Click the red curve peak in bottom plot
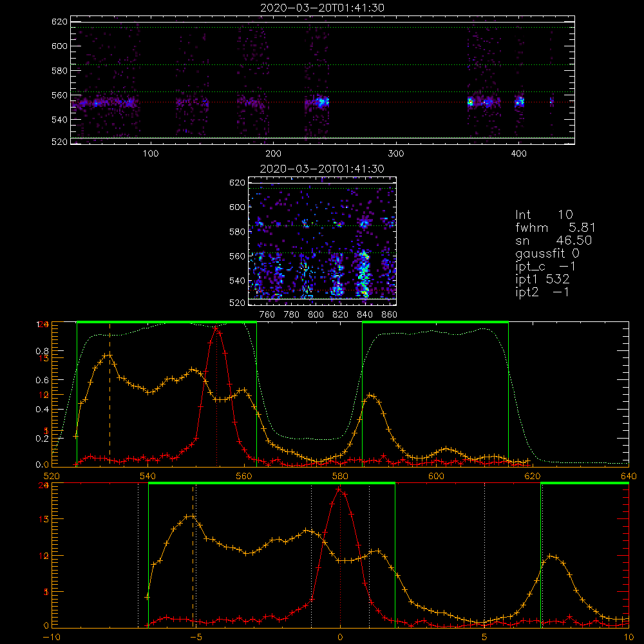644x644 pixels. coord(339,489)
